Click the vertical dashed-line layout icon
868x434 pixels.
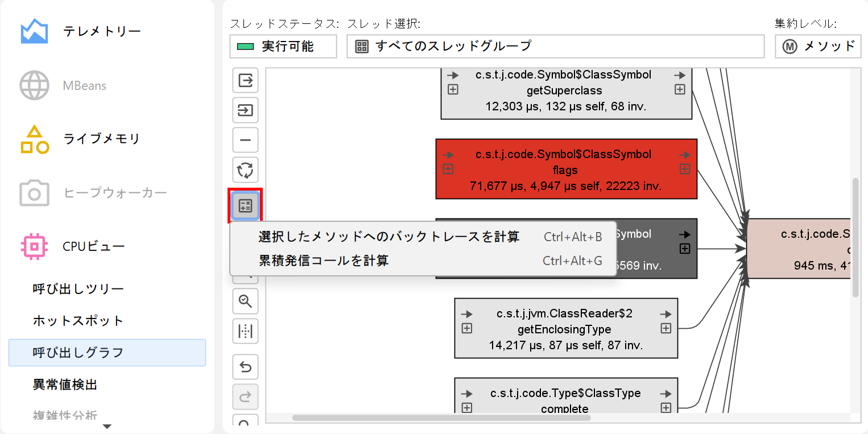245,330
